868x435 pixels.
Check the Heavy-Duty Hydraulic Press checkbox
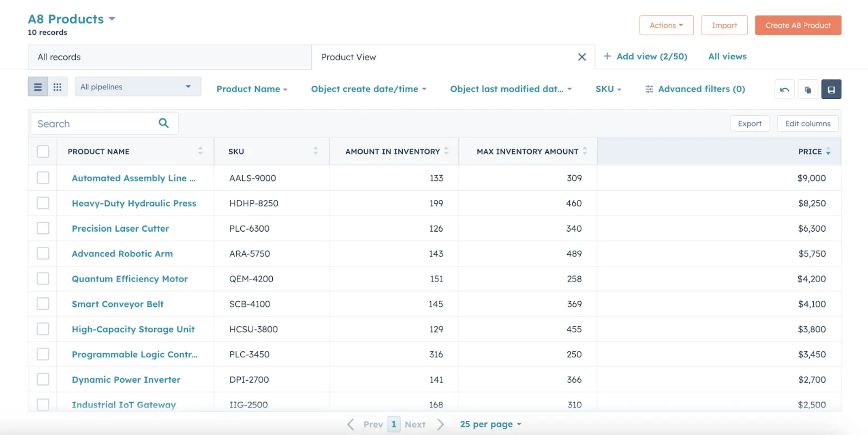click(x=43, y=203)
